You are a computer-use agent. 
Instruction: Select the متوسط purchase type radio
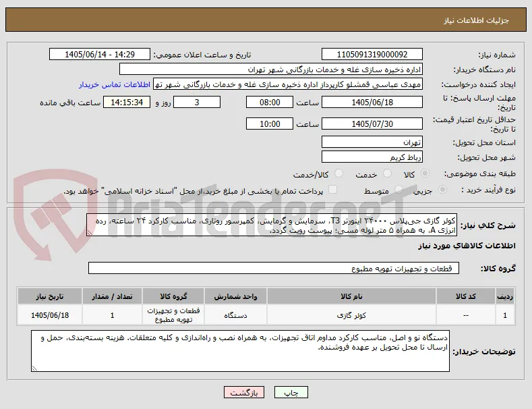click(x=398, y=190)
